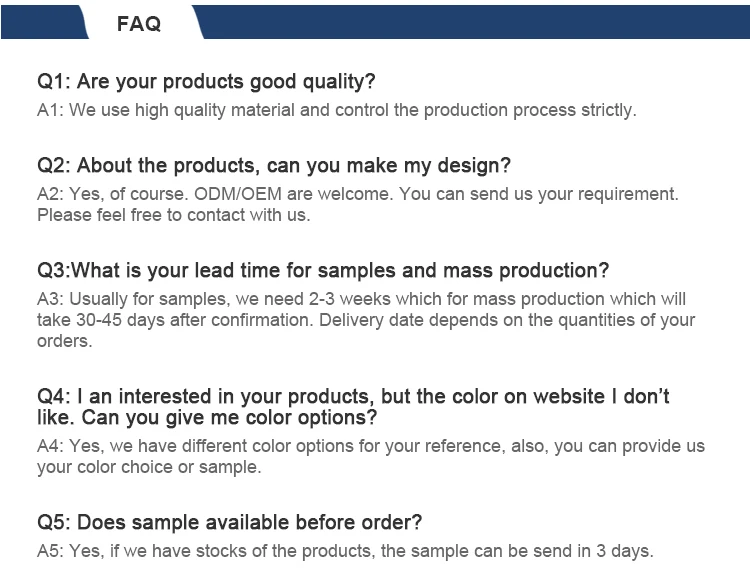Select the A4 line about different color options
Image resolution: width=750 pixels, height=585 pixels.
point(371,446)
